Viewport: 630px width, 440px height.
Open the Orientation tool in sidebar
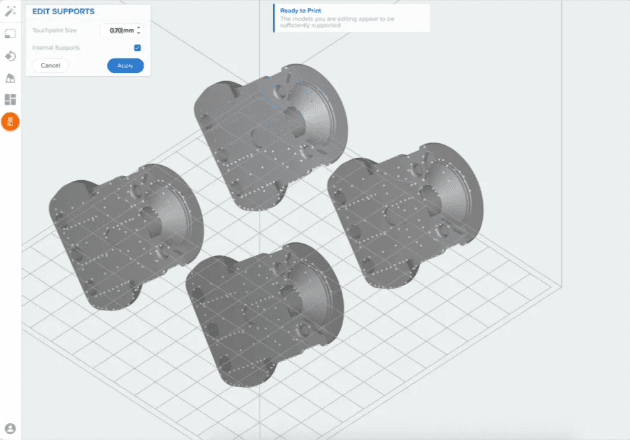pos(10,56)
